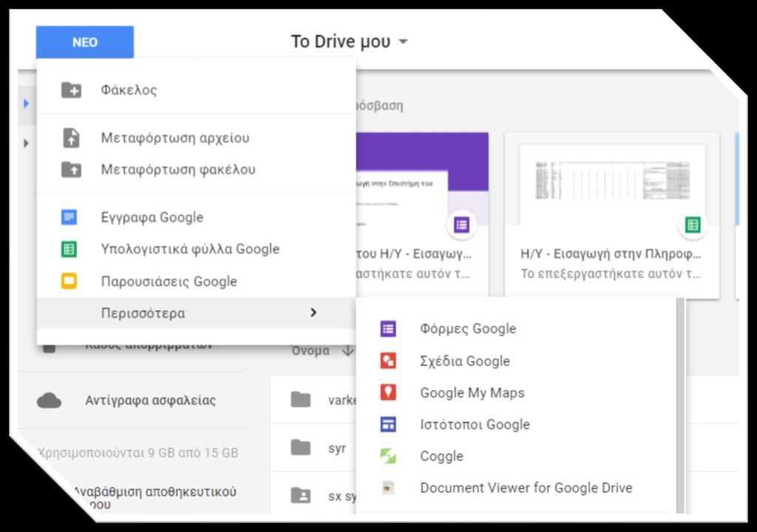The image size is (757, 532).
Task: Click the folder icon of syr row
Action: click(301, 448)
